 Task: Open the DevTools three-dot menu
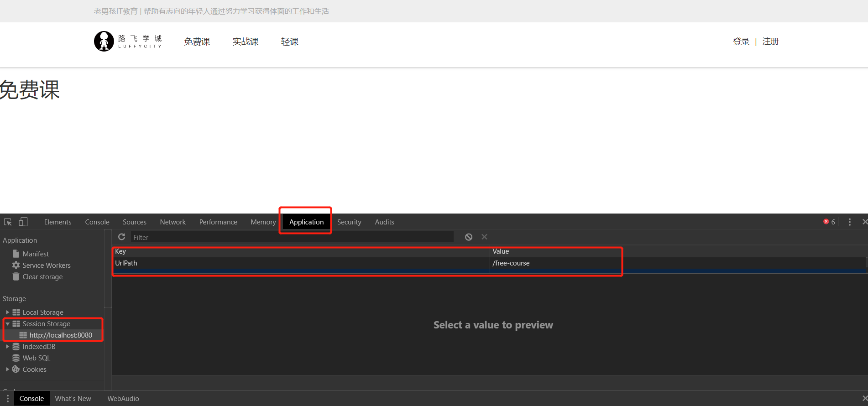point(850,222)
